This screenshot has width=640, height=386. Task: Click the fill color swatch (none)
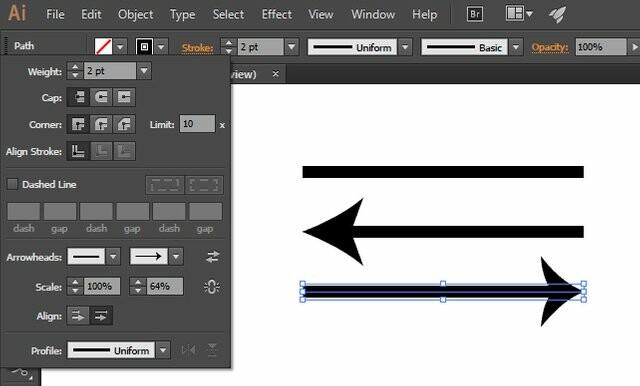click(103, 47)
